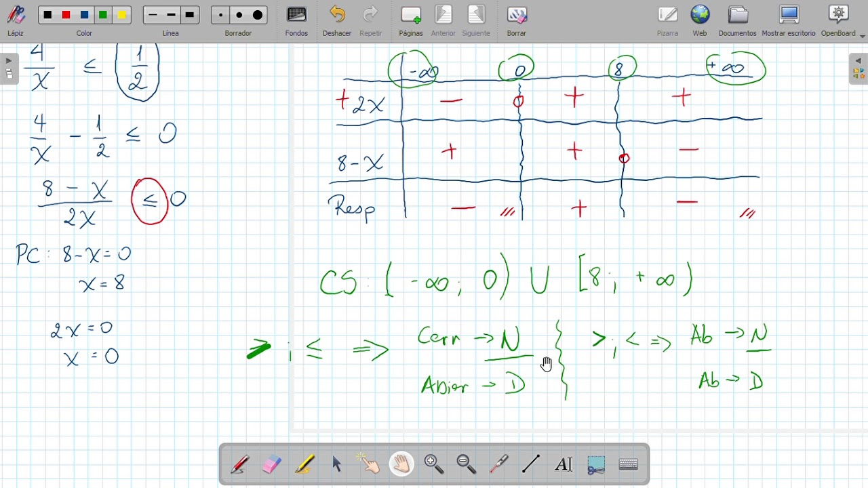Select the arrow Selector tool
This screenshot has height=488, width=868.
pos(336,464)
